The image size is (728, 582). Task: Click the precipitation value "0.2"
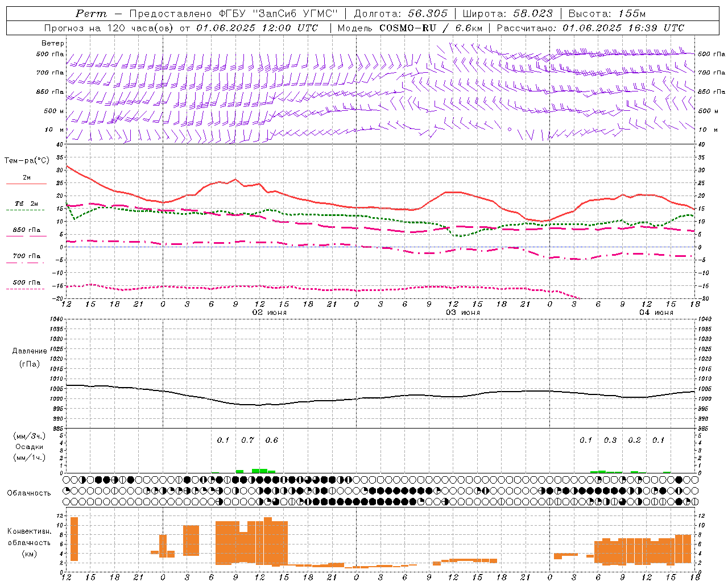point(634,440)
